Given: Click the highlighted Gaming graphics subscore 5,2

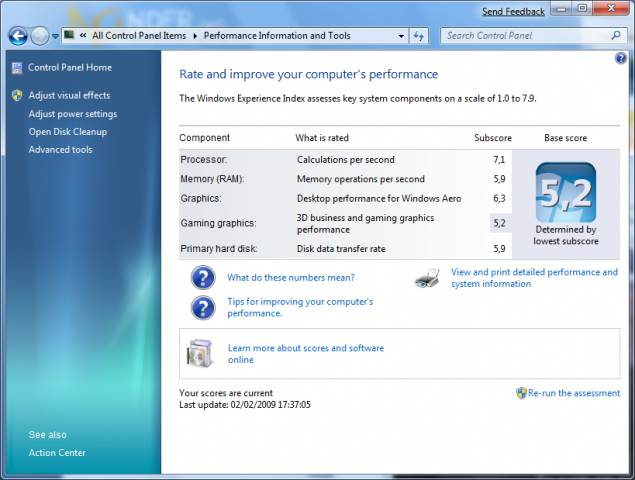Looking at the screenshot, I should [501, 223].
